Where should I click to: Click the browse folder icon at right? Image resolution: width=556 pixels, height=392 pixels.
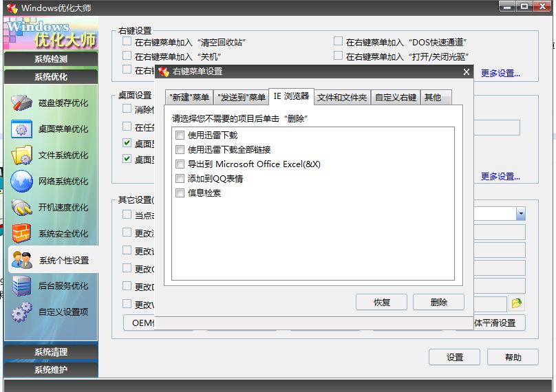point(517,303)
